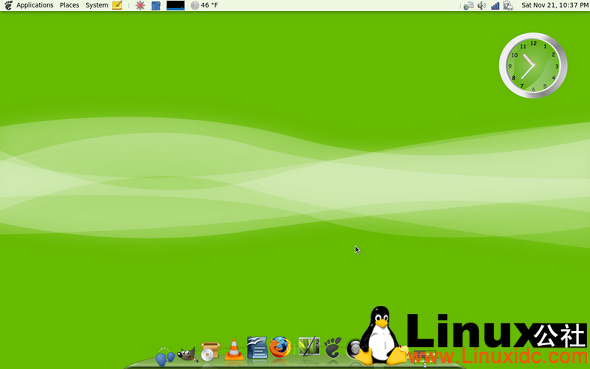Screen dimensions: 590x369
Task: Launch GIMP from the dock
Action: 187,354
